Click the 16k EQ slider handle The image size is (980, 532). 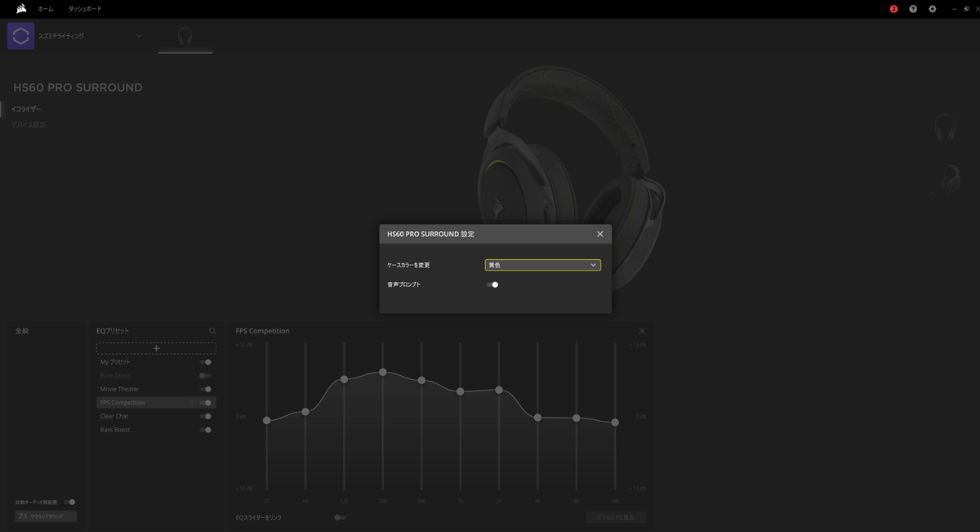pos(615,422)
